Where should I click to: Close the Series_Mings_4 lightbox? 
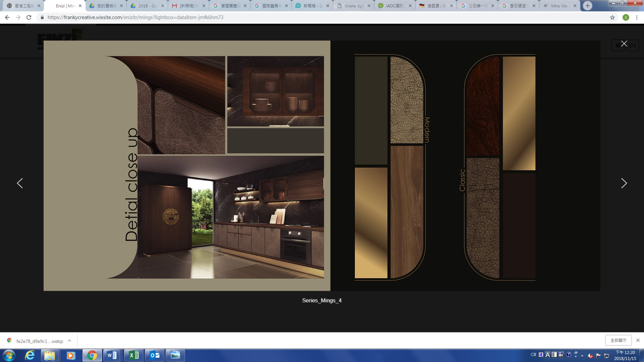pos(624,44)
